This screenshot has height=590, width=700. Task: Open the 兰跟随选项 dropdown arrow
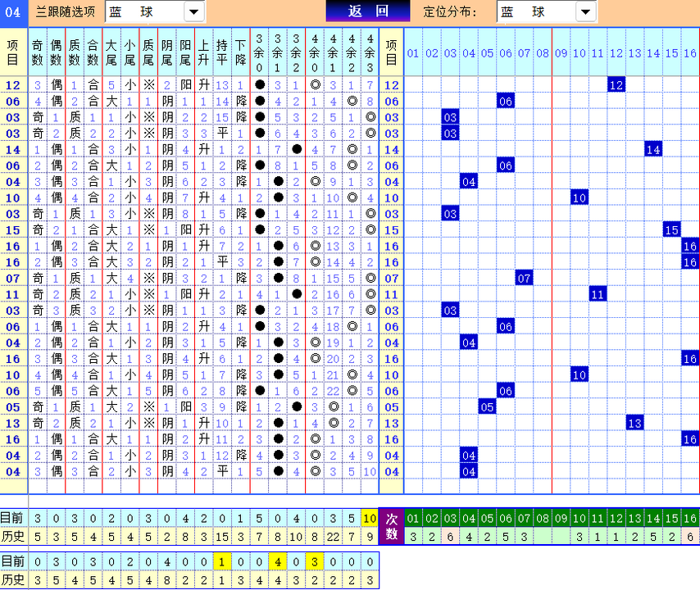[x=193, y=12]
